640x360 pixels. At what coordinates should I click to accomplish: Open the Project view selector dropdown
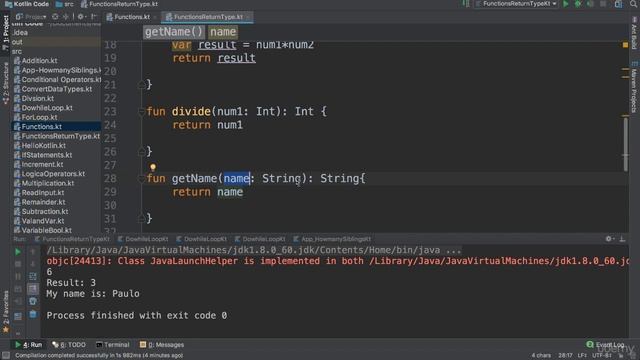coord(31,17)
